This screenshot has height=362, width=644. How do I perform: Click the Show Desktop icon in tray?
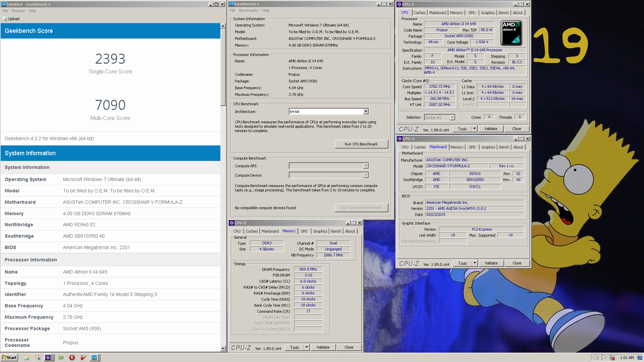[640, 358]
